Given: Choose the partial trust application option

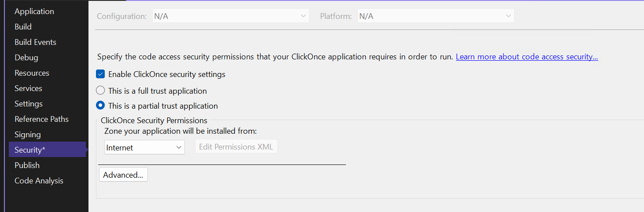Looking at the screenshot, I should tap(100, 106).
